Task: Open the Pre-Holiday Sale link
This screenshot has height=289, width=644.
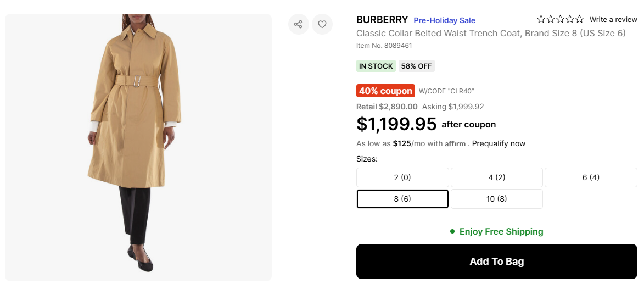Action: (x=444, y=20)
